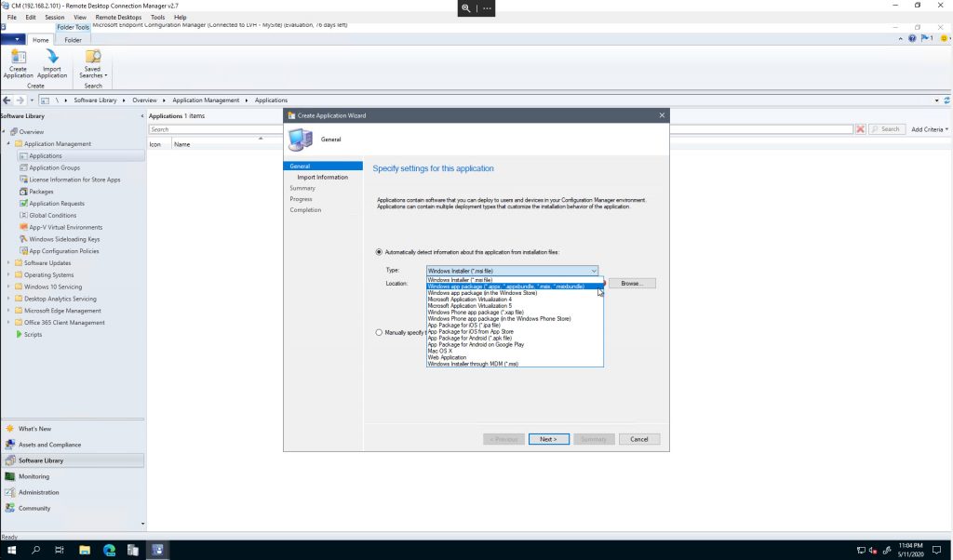The image size is (953, 560).
Task: Click the Applications search input field
Action: click(501, 129)
